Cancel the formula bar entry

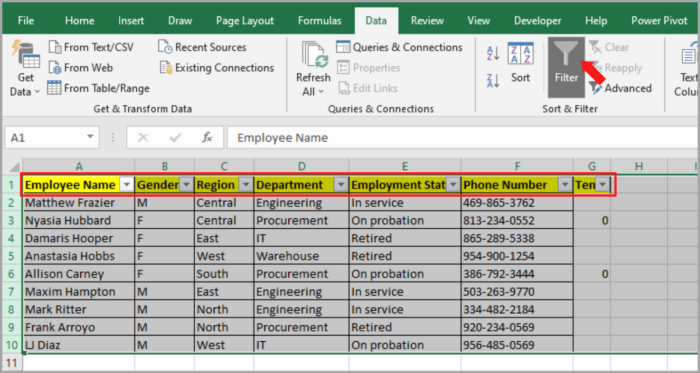143,137
